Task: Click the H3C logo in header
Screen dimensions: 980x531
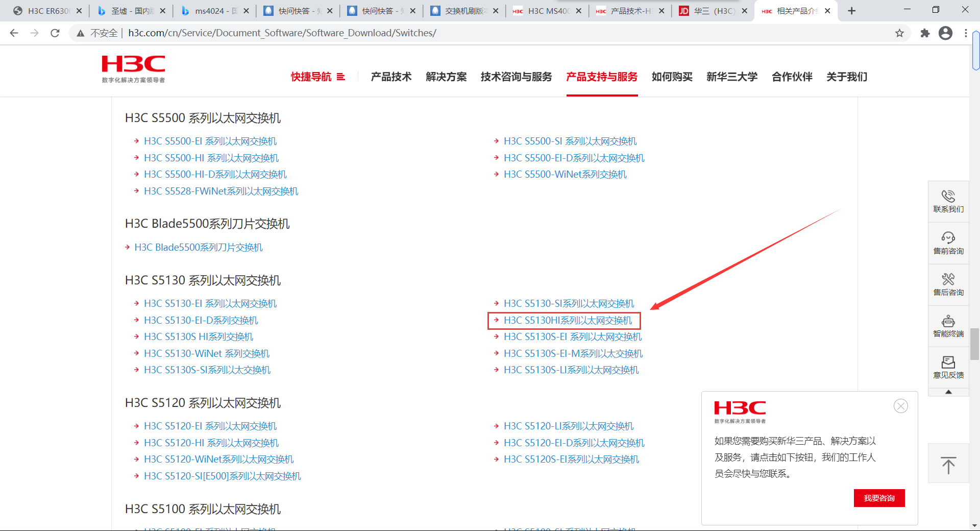Action: [x=133, y=69]
